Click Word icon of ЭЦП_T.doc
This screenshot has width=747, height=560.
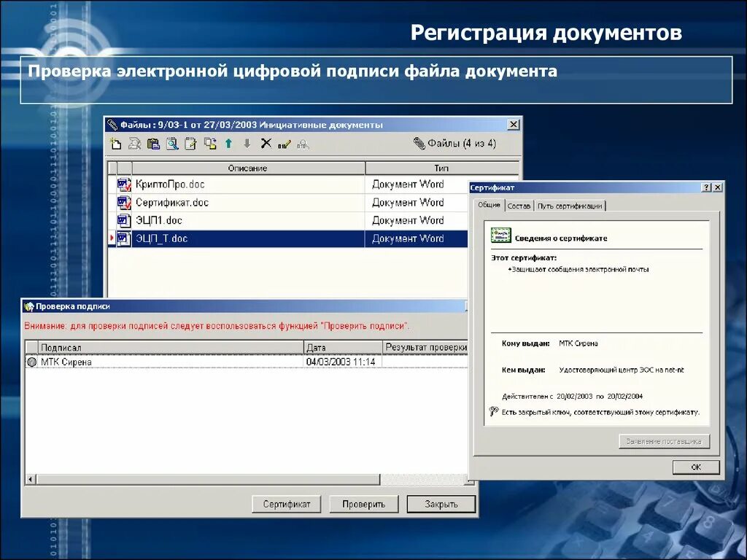click(124, 238)
